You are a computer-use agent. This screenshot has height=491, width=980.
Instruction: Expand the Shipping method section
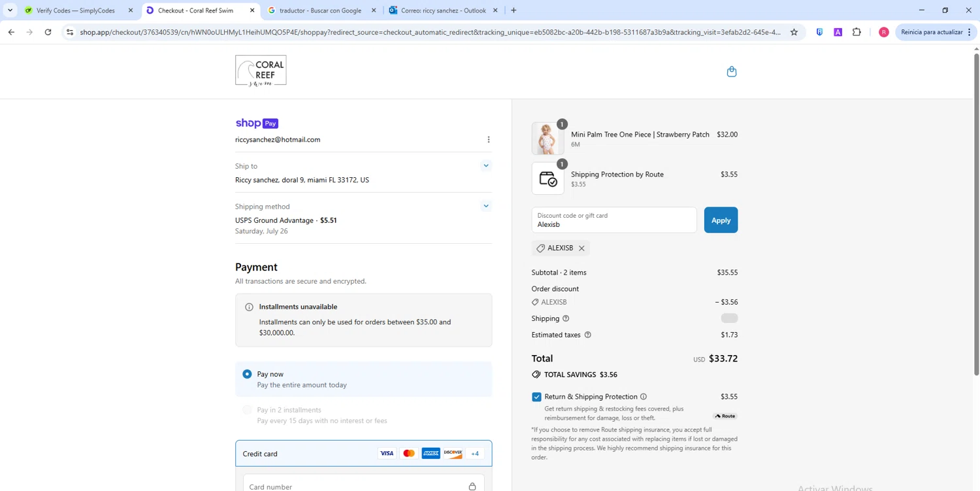tap(485, 206)
